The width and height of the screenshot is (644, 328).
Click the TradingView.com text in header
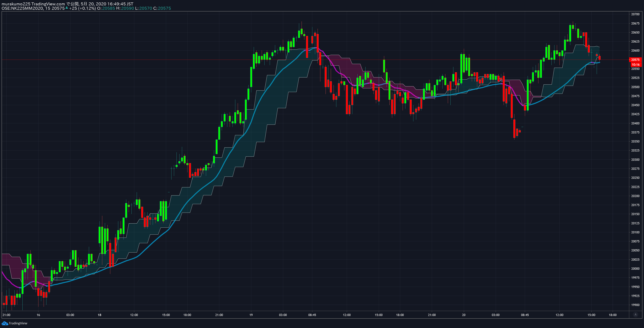(48, 4)
